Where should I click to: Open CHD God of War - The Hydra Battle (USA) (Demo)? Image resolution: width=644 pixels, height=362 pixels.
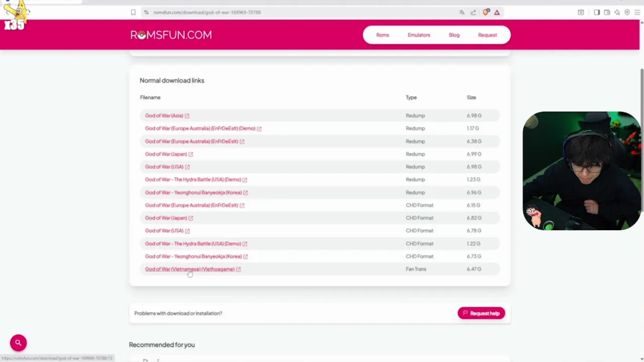[x=193, y=243]
